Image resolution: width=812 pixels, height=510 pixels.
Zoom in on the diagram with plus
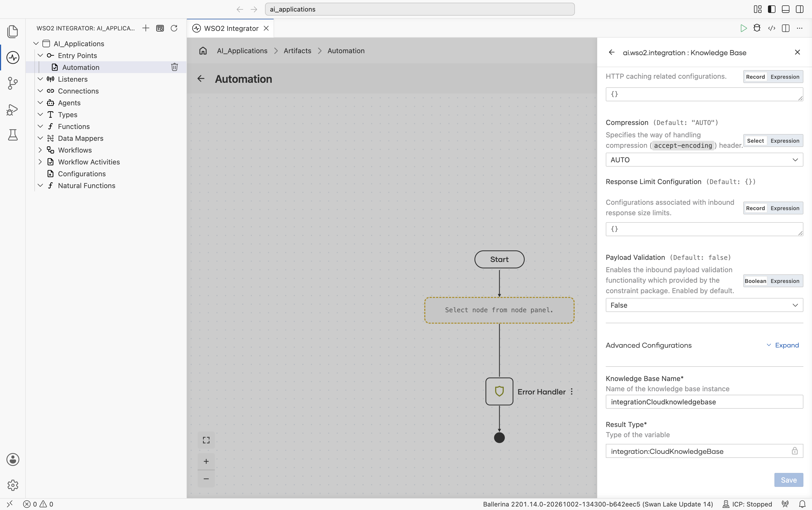point(206,461)
